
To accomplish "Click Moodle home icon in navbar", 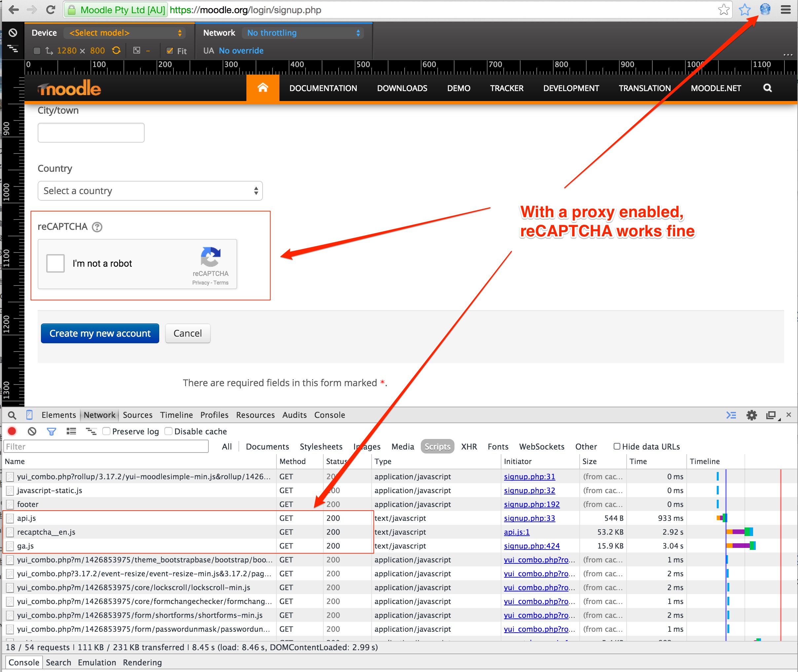I will 263,88.
